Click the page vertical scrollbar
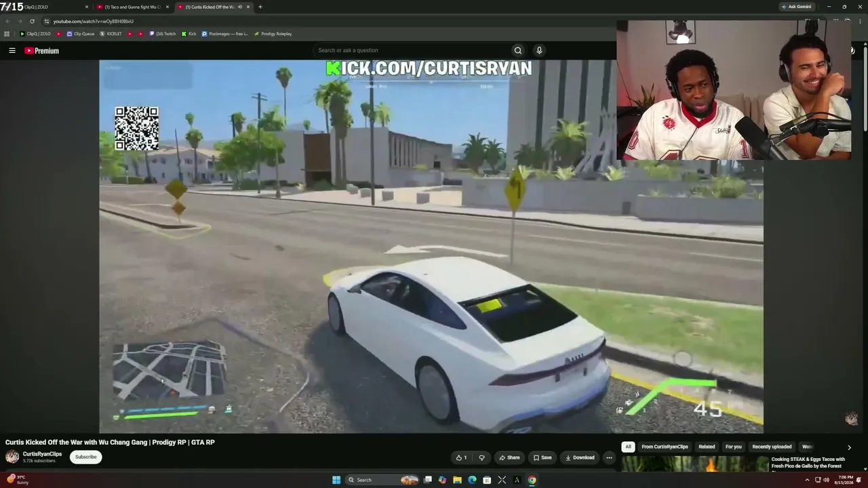The image size is (868, 488). (x=864, y=88)
